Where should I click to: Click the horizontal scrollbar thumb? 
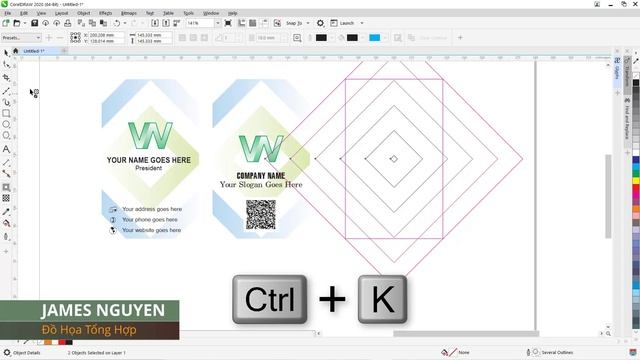tap(466, 333)
